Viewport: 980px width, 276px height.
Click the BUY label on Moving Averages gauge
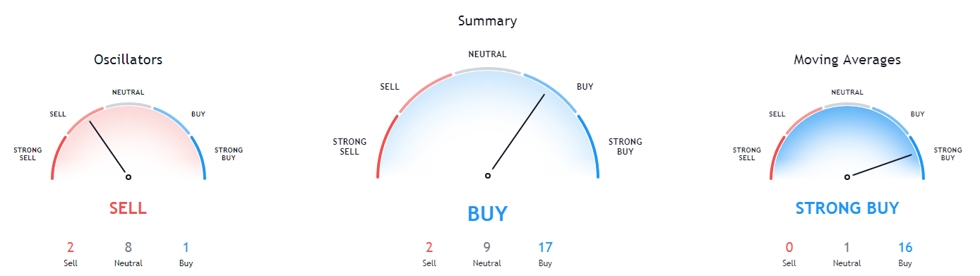(917, 114)
